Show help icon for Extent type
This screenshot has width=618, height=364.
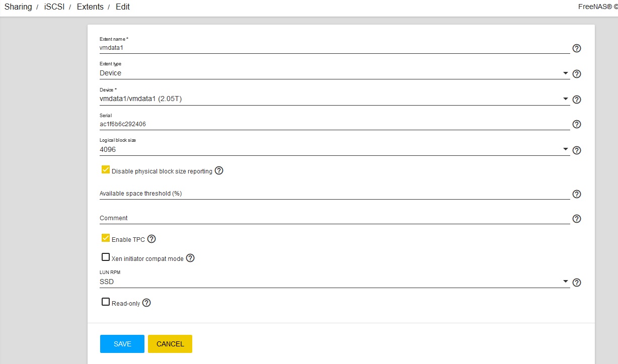coord(577,74)
